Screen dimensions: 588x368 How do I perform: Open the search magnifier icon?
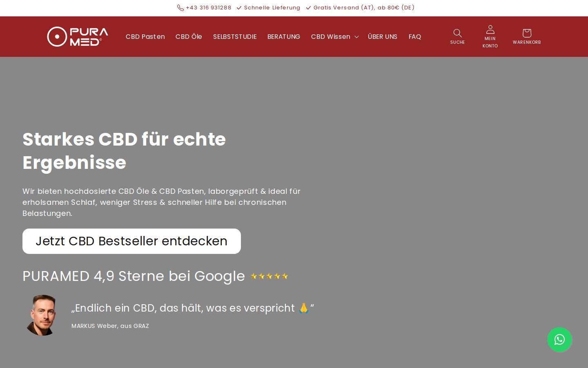click(457, 33)
